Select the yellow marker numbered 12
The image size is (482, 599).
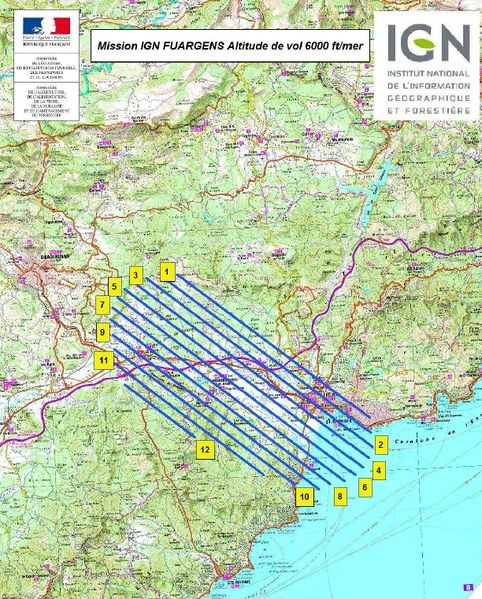205,449
